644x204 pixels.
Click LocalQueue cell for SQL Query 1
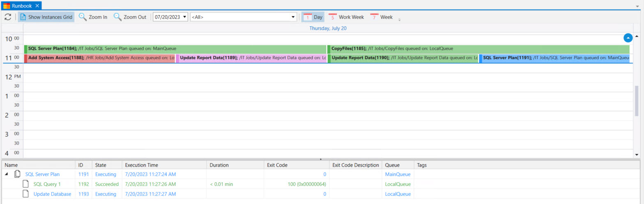pyautogui.click(x=398, y=184)
